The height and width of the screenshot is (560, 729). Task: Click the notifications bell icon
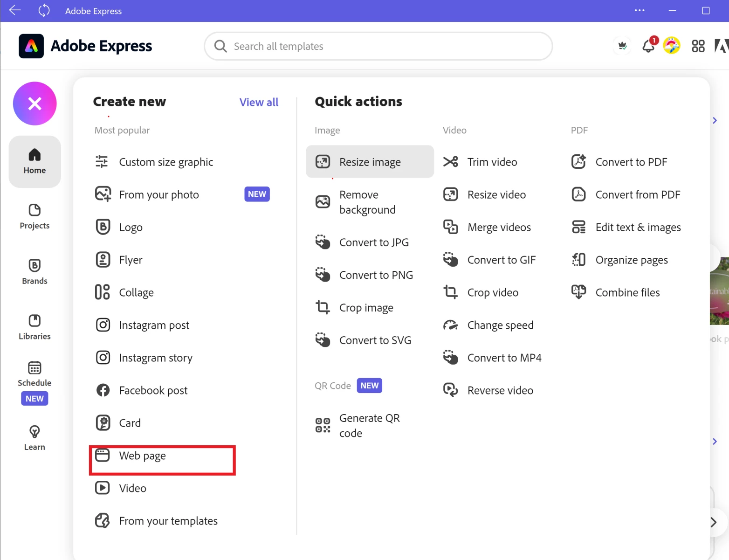pyautogui.click(x=648, y=46)
